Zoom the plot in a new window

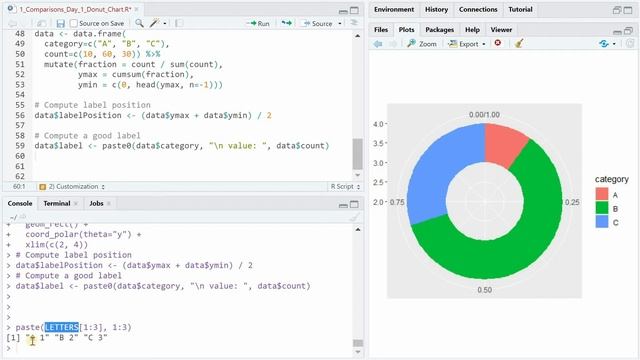(422, 44)
